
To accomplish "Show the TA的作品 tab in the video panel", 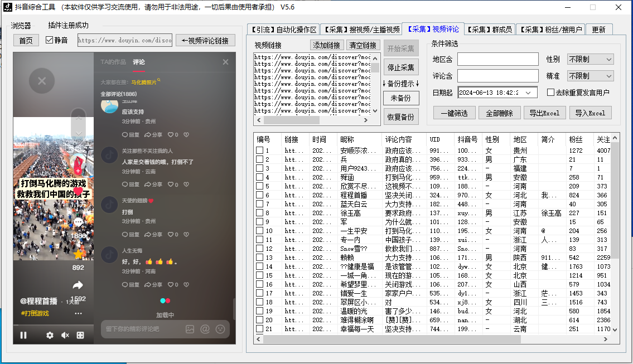I will coord(113,62).
